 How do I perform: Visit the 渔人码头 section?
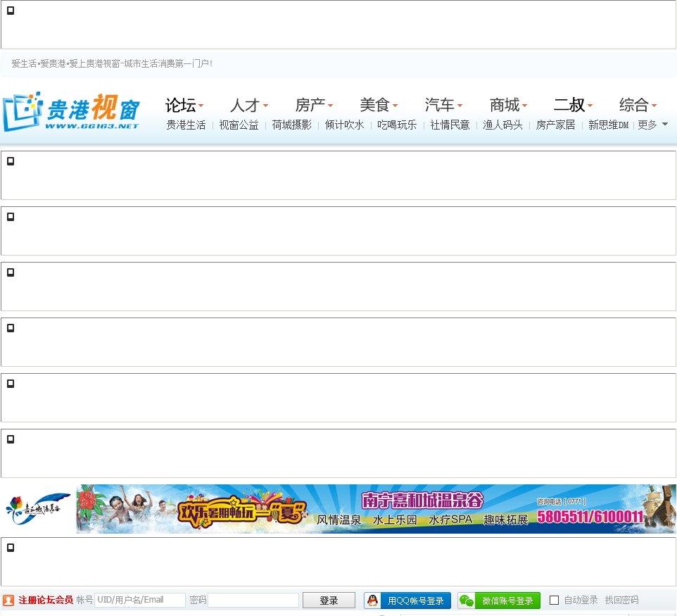pyautogui.click(x=502, y=125)
